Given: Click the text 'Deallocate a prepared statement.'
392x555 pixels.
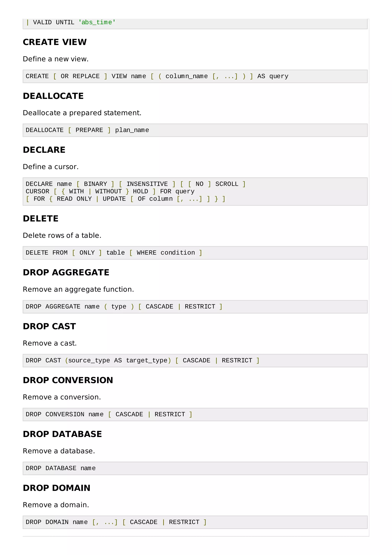Looking at the screenshot, I should [82, 113].
